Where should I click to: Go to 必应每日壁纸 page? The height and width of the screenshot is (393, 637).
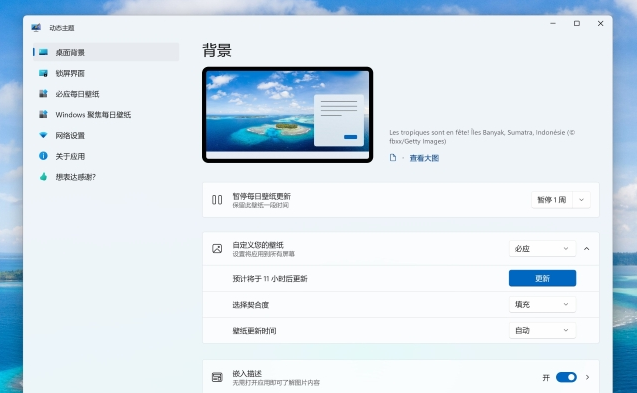[106, 94]
